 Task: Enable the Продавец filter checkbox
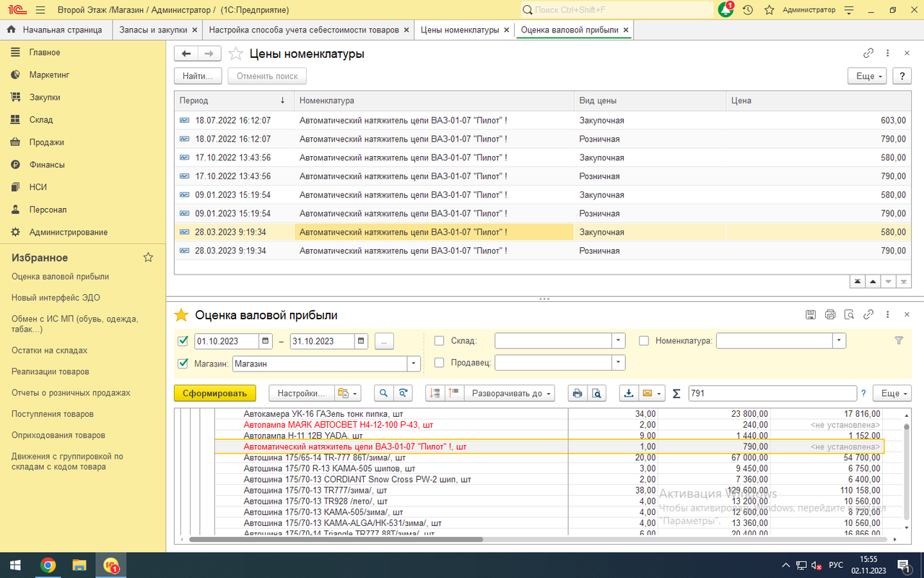pyautogui.click(x=439, y=363)
